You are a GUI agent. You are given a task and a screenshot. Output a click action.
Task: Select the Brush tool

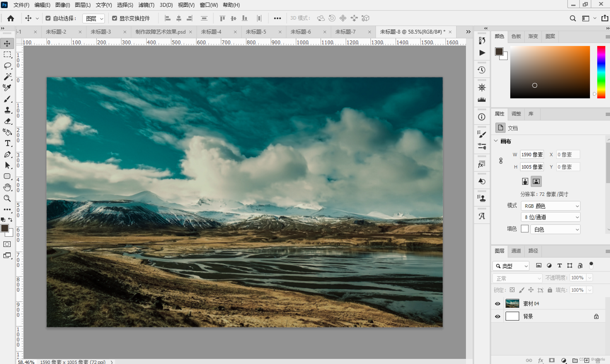click(x=7, y=99)
